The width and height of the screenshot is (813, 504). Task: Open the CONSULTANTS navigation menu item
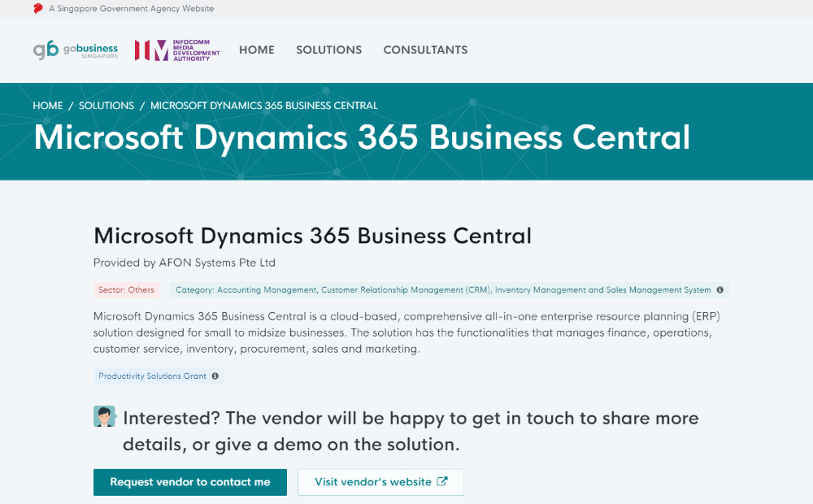tap(425, 50)
